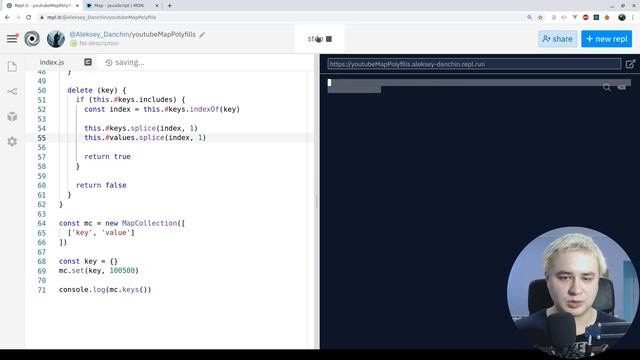Image resolution: width=640 pixels, height=360 pixels.
Task: Open the user avatar profile picture
Action: (56, 39)
